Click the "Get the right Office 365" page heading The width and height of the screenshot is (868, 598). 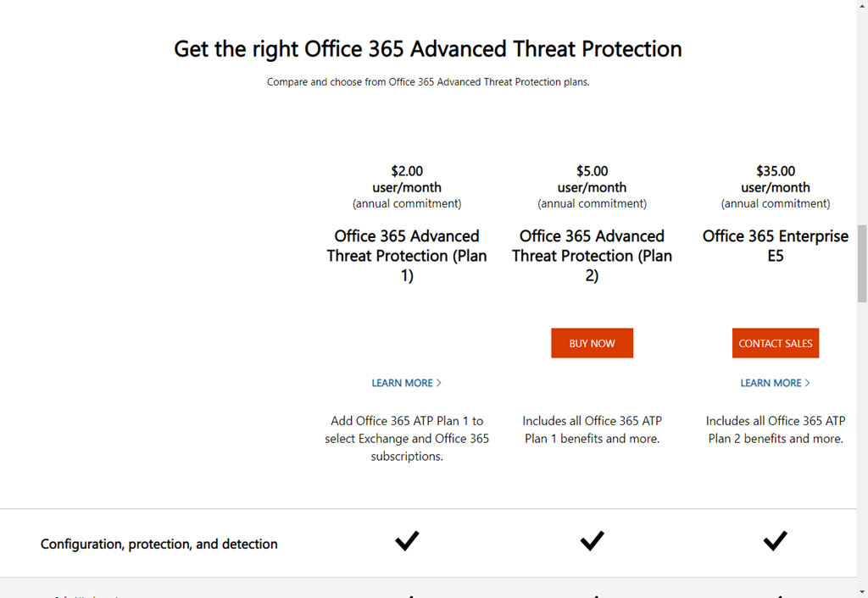tap(427, 49)
